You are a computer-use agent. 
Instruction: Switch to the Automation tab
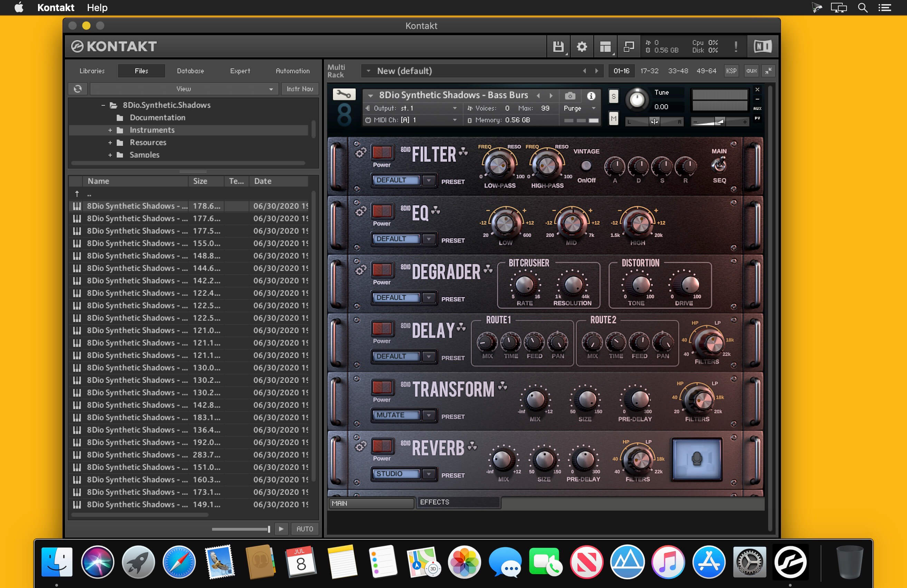(x=292, y=71)
